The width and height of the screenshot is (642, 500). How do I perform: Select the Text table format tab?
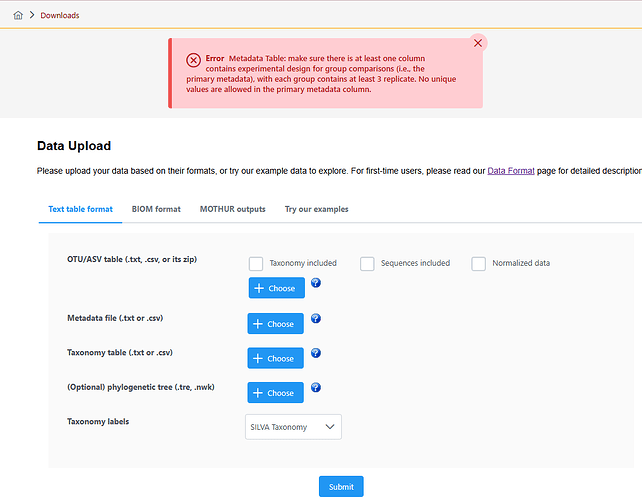[x=80, y=209]
